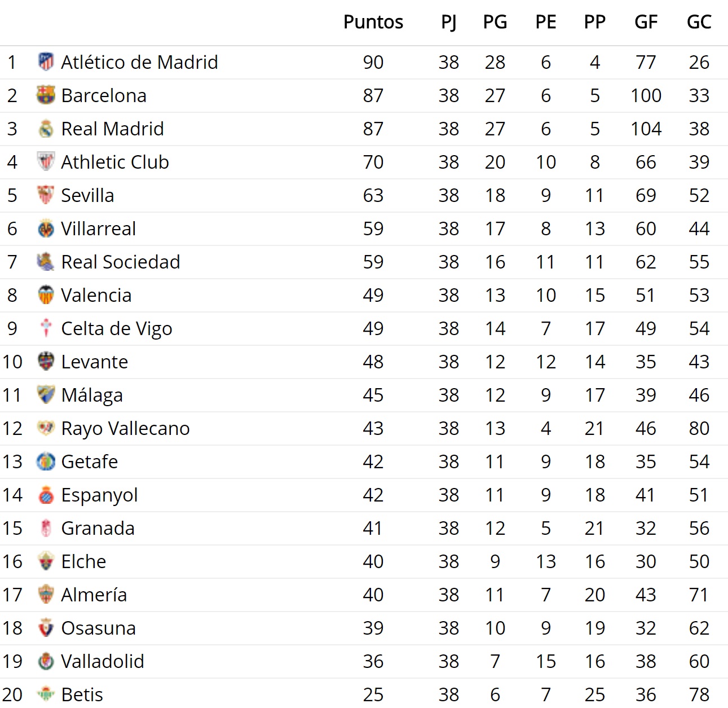Click the Celta de Vigo crest
728x708 pixels.
pyautogui.click(x=46, y=328)
